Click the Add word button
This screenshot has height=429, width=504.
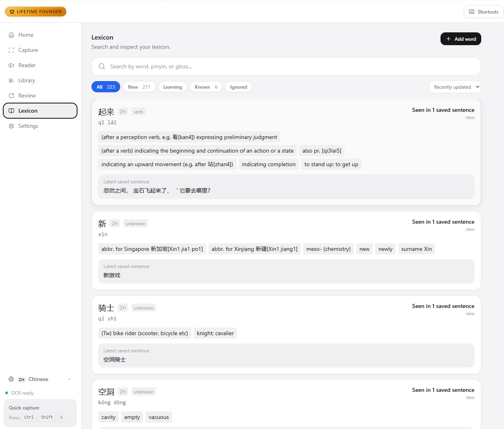click(461, 39)
